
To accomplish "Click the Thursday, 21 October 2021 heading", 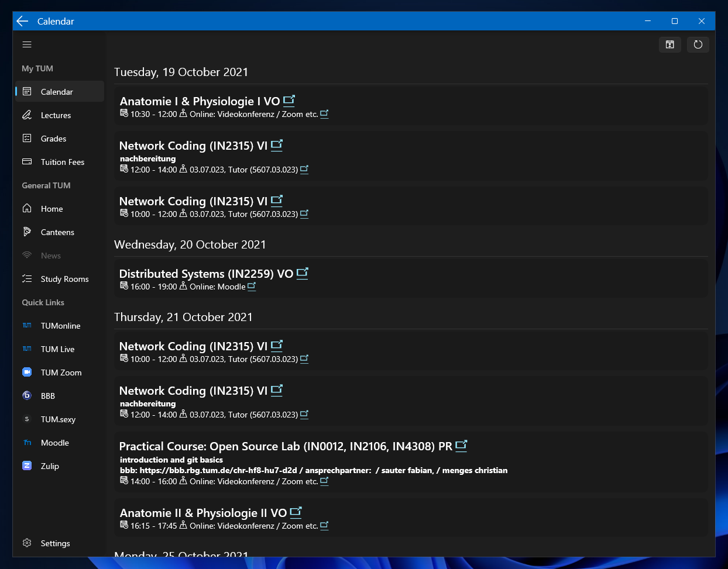I will pos(183,317).
